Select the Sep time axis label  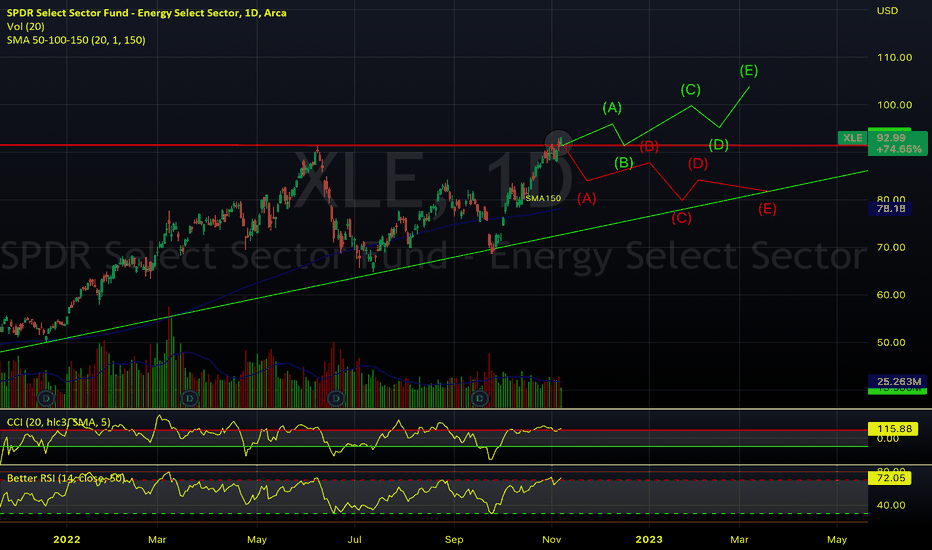(454, 539)
